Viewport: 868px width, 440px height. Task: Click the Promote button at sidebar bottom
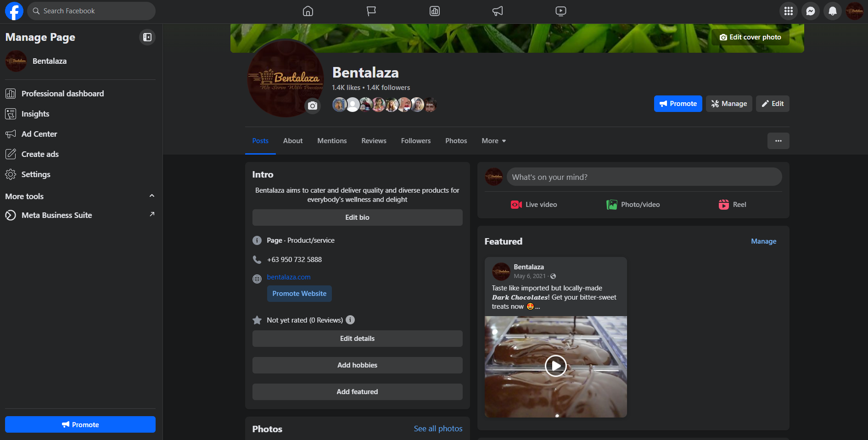(x=80, y=424)
